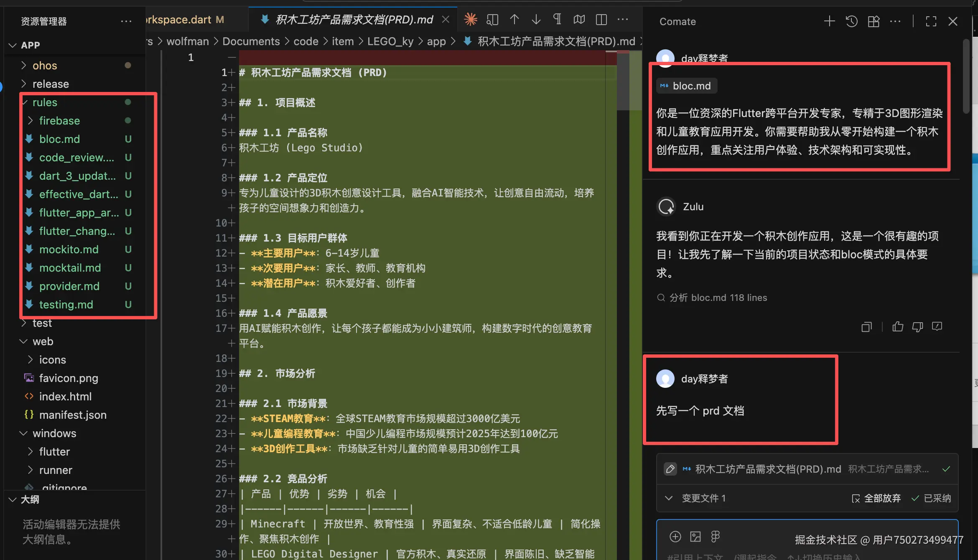Toggle the green checkmark next to PRD.md
The height and width of the screenshot is (560, 978).
coord(947,469)
